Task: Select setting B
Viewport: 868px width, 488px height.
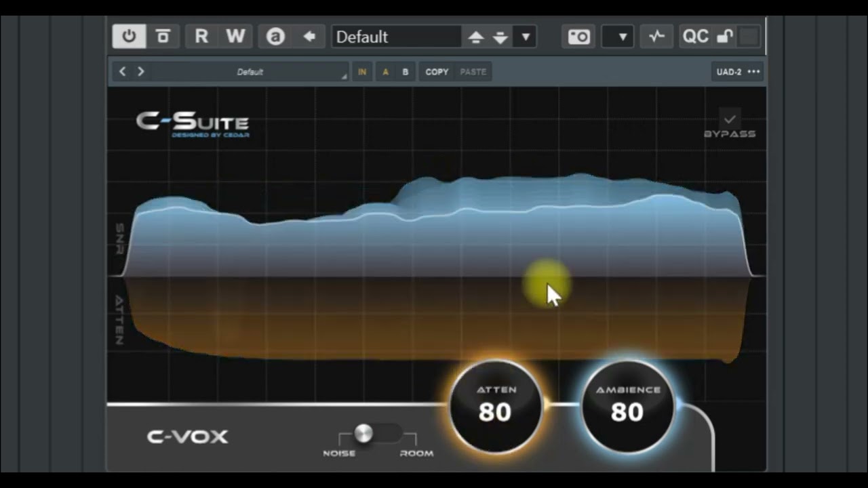Action: [406, 72]
